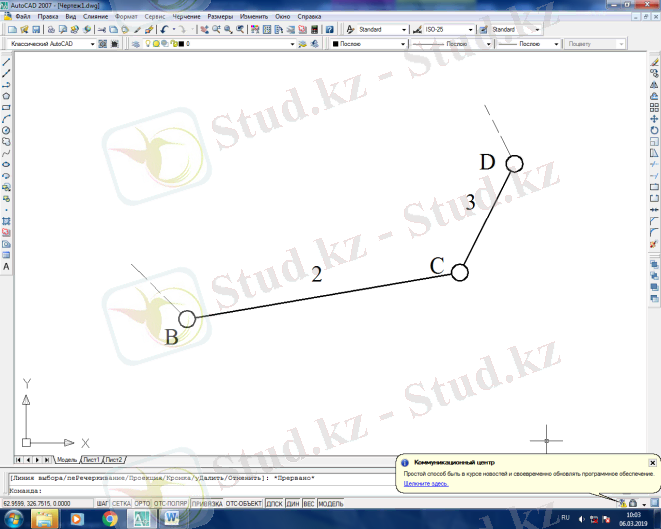This screenshot has width=661, height=529.
Task: Click the МОДЕЛЬ status bar button
Action: click(x=331, y=503)
